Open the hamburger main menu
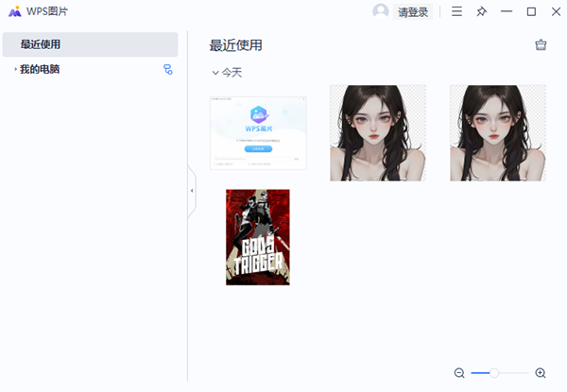 pos(456,12)
